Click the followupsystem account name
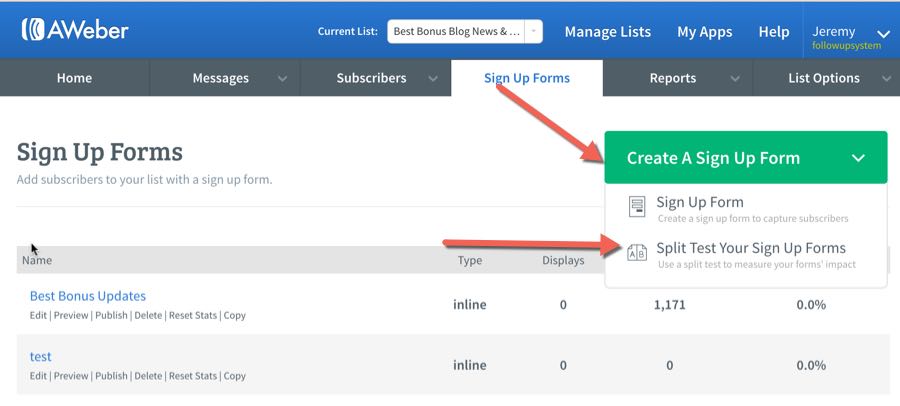Screen dimensions: 900x406 [847, 45]
